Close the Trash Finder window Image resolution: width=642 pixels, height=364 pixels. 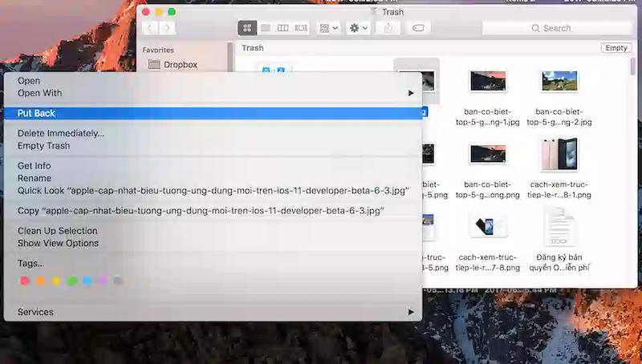pos(146,12)
